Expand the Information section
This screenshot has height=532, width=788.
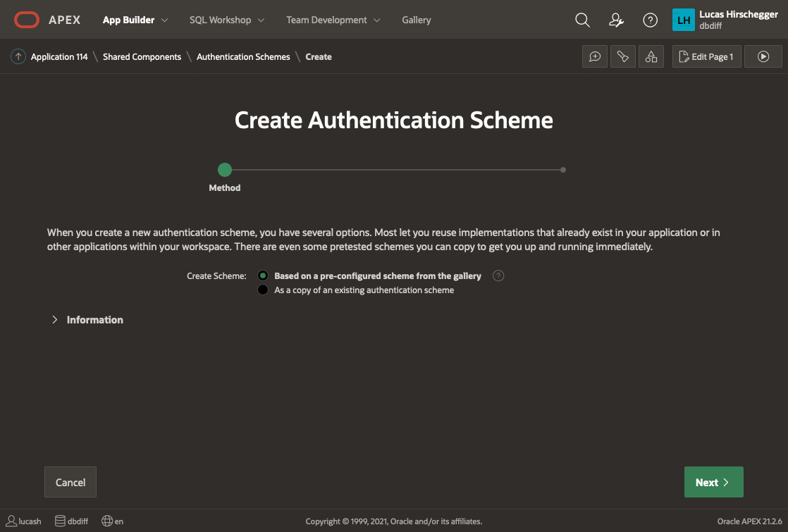coord(87,319)
